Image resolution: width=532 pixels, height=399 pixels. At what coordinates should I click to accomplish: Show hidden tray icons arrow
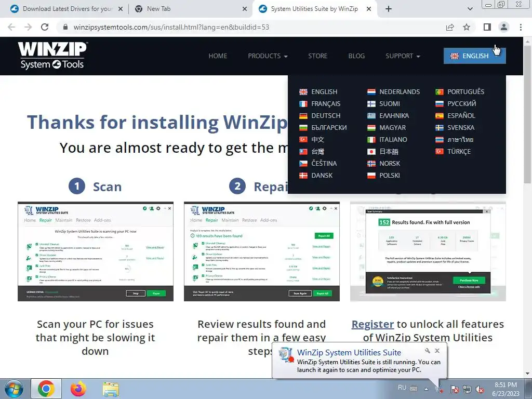(x=426, y=389)
